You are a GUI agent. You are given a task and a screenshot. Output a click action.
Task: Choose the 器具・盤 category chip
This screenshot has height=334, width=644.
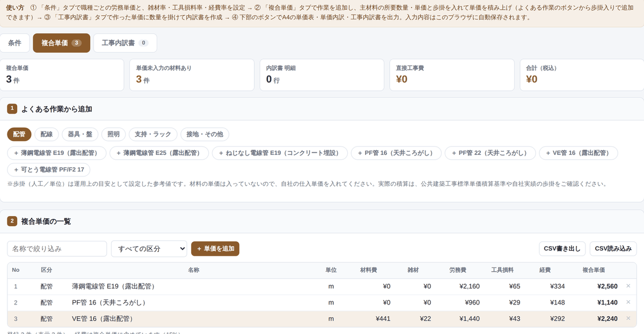point(80,134)
